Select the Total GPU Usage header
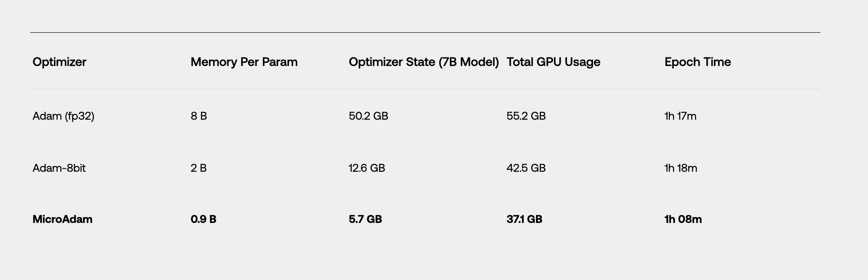This screenshot has width=868, height=280. 553,62
